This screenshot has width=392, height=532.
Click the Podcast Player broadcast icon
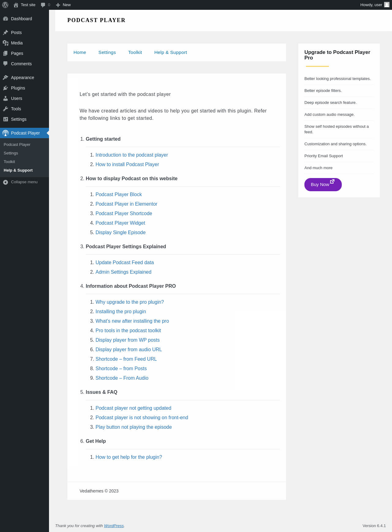click(6, 133)
